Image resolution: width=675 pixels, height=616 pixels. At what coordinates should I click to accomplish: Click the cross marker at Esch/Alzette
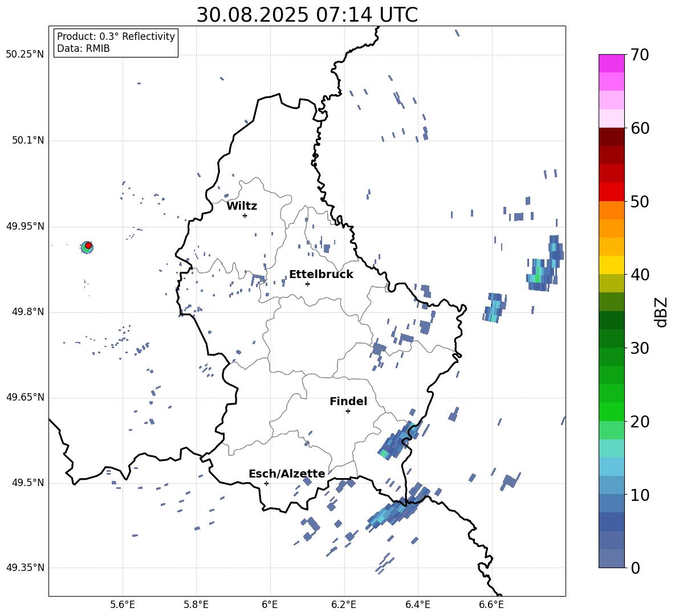click(x=266, y=483)
